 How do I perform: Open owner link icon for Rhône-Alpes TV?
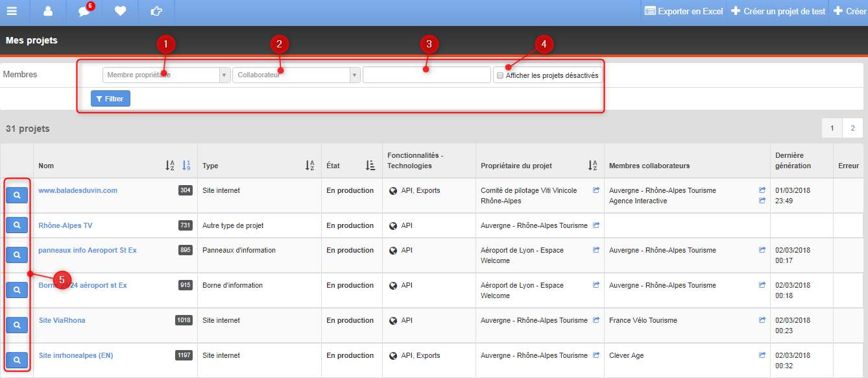click(x=596, y=225)
